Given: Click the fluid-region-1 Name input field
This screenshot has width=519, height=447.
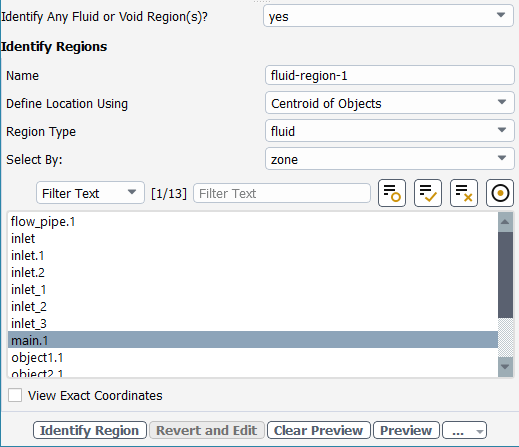Looking at the screenshot, I should [390, 75].
